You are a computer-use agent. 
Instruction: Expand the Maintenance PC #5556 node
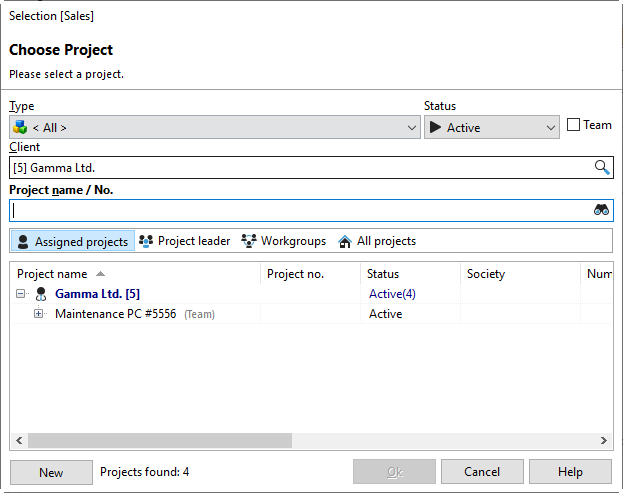pyautogui.click(x=39, y=314)
